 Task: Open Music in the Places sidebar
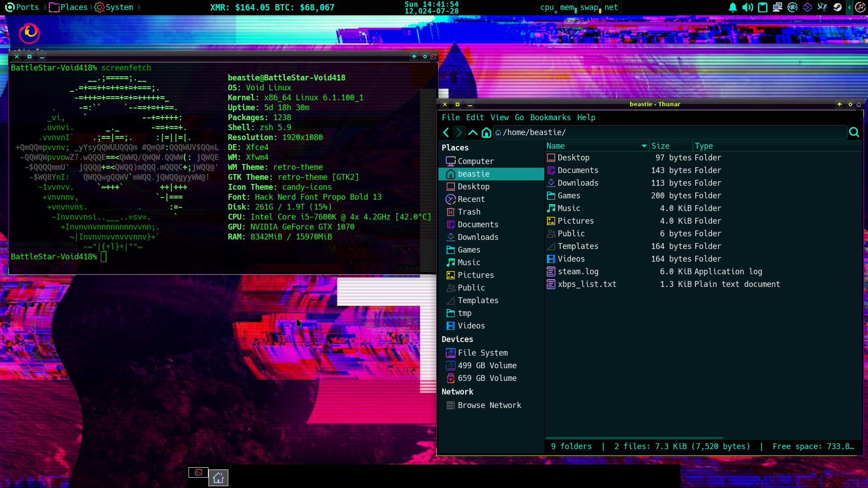click(x=491, y=263)
